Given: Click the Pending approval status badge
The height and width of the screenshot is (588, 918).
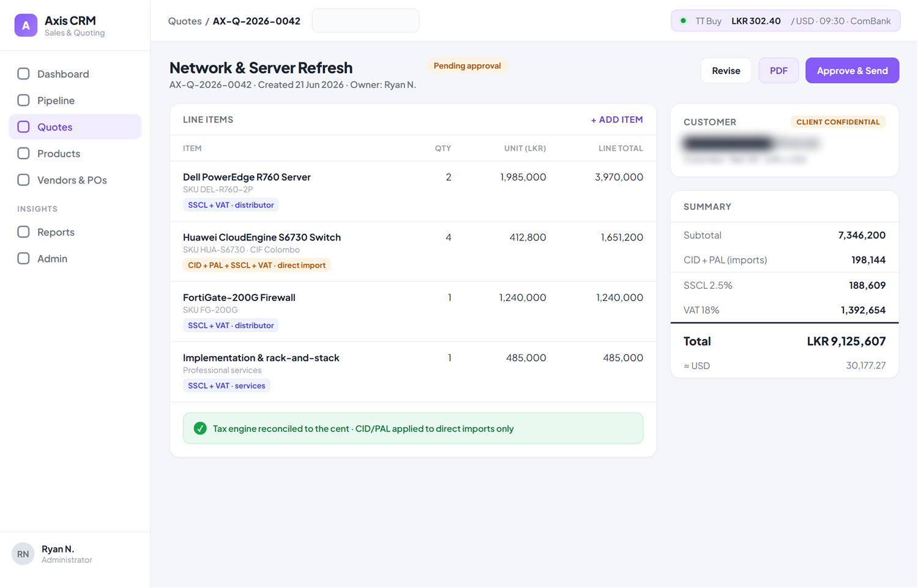Looking at the screenshot, I should point(467,65).
